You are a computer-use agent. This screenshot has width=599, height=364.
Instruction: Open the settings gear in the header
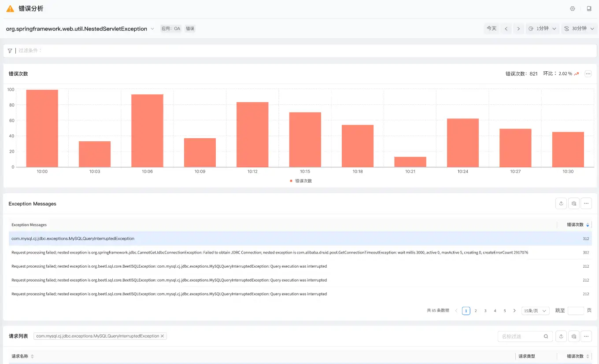[573, 9]
